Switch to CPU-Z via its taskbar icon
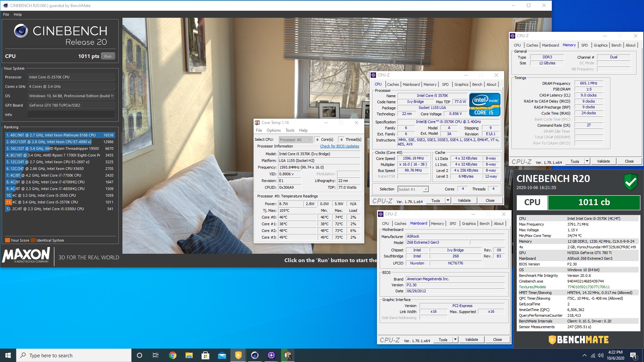This screenshot has width=644, height=362. (x=271, y=355)
